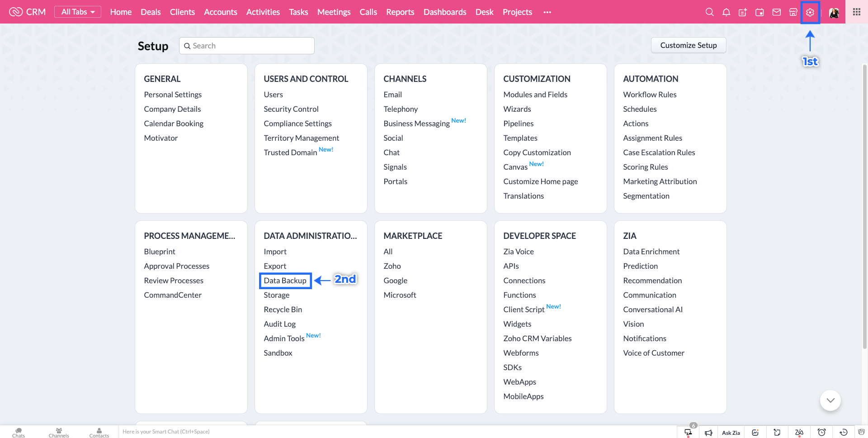The width and height of the screenshot is (868, 438).
Task: Open the email icon in top bar
Action: (x=776, y=12)
